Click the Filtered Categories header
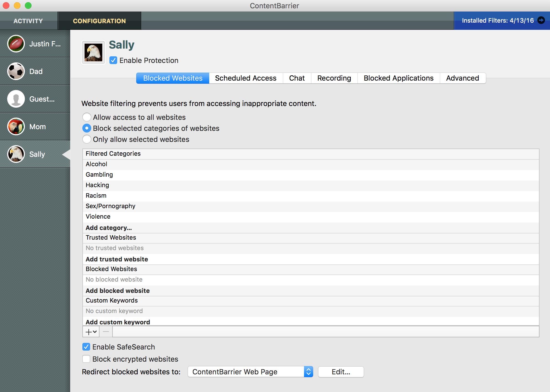Viewport: 550px width, 392px height. coord(311,154)
